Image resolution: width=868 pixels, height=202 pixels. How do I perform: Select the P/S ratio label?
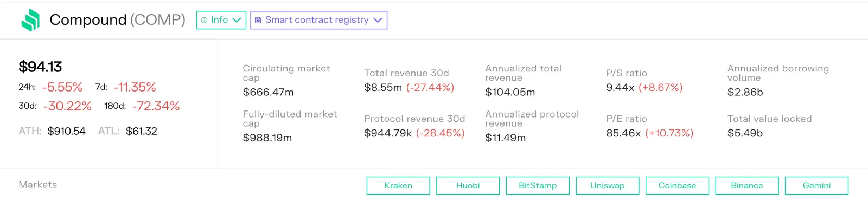627,73
